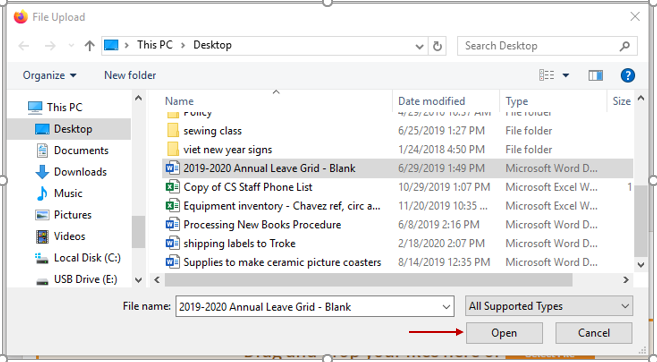Go forward with the right arrow
Screen dimensions: 657x362
pos(50,46)
